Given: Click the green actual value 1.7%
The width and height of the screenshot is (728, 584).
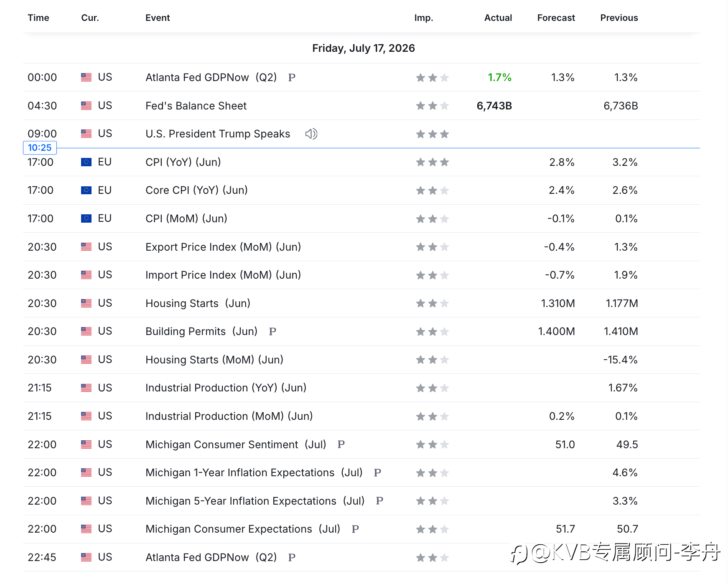Looking at the screenshot, I should [x=500, y=77].
